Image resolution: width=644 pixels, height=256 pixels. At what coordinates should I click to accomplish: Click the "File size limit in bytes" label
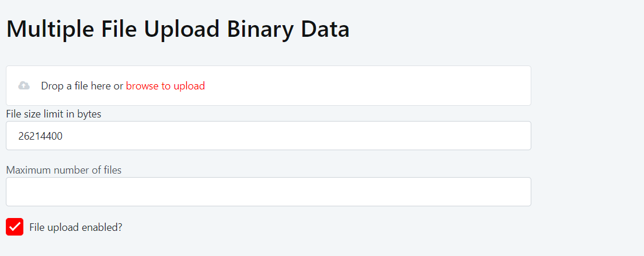[54, 114]
